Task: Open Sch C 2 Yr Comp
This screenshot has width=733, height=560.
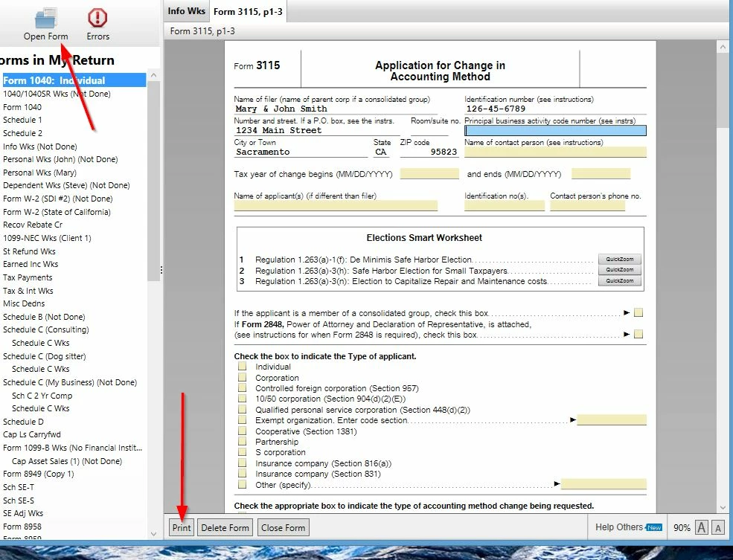Action: coord(42,396)
